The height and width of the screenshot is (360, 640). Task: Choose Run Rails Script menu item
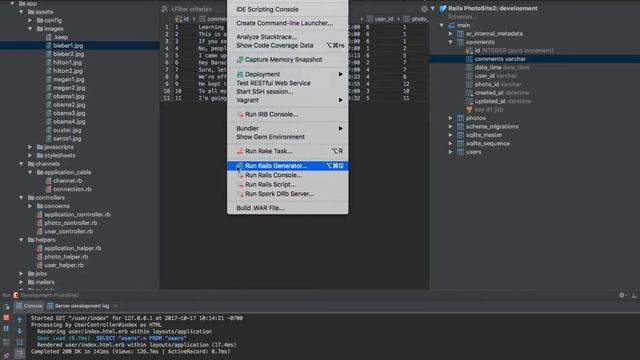click(287, 184)
